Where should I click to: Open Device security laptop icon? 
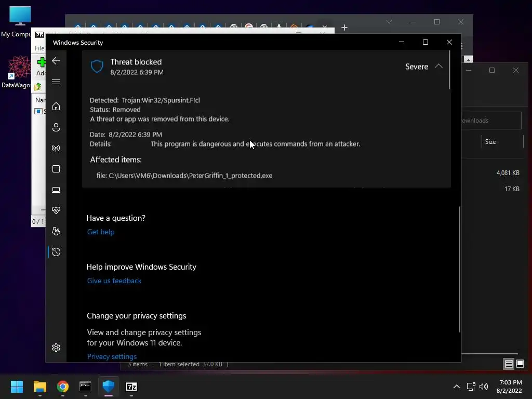click(x=56, y=190)
